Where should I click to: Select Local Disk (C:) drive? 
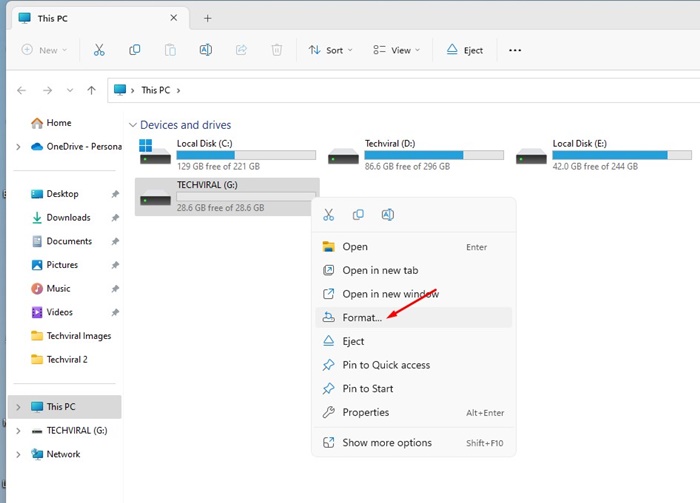point(227,152)
